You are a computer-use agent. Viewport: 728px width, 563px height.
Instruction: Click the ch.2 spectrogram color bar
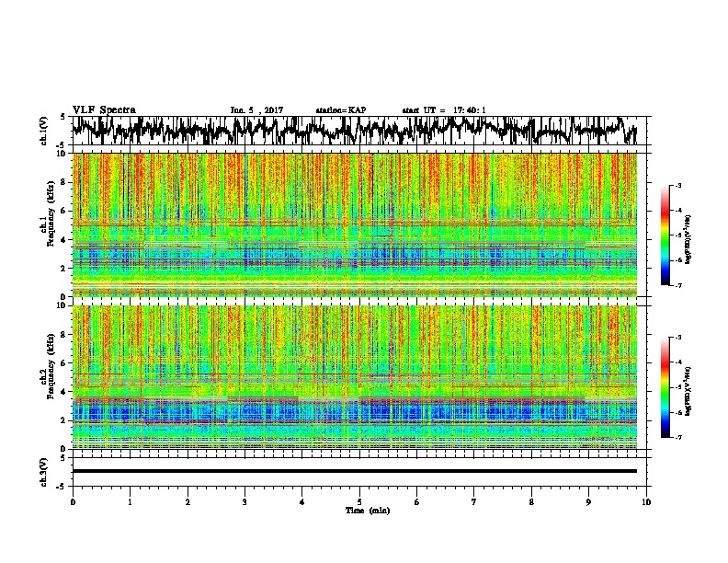tap(665, 387)
